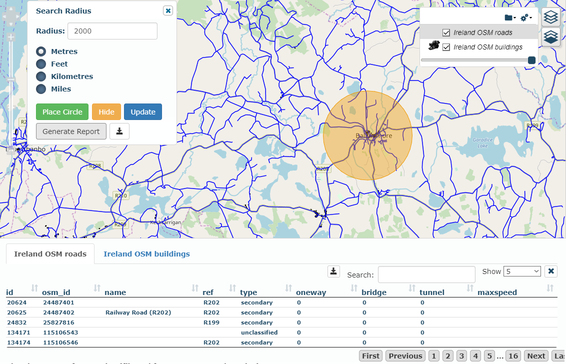Click the layer opacity slider handle
566x364 pixels.
point(531,60)
